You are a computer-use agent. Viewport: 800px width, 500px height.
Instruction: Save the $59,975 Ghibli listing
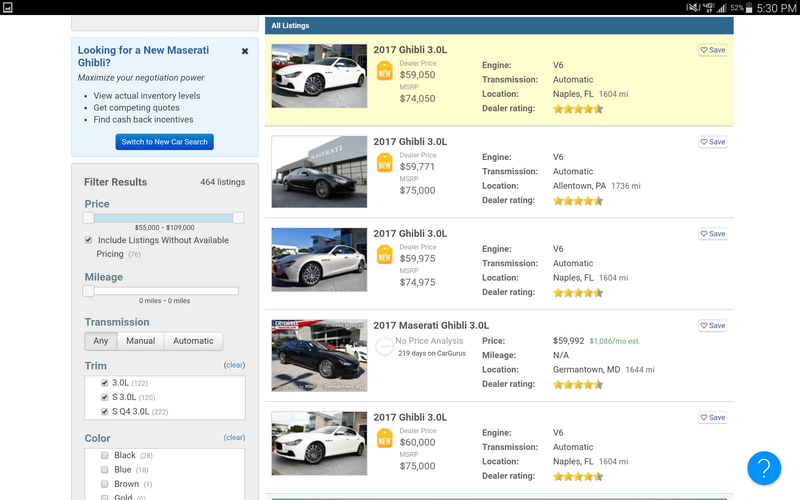pos(713,234)
